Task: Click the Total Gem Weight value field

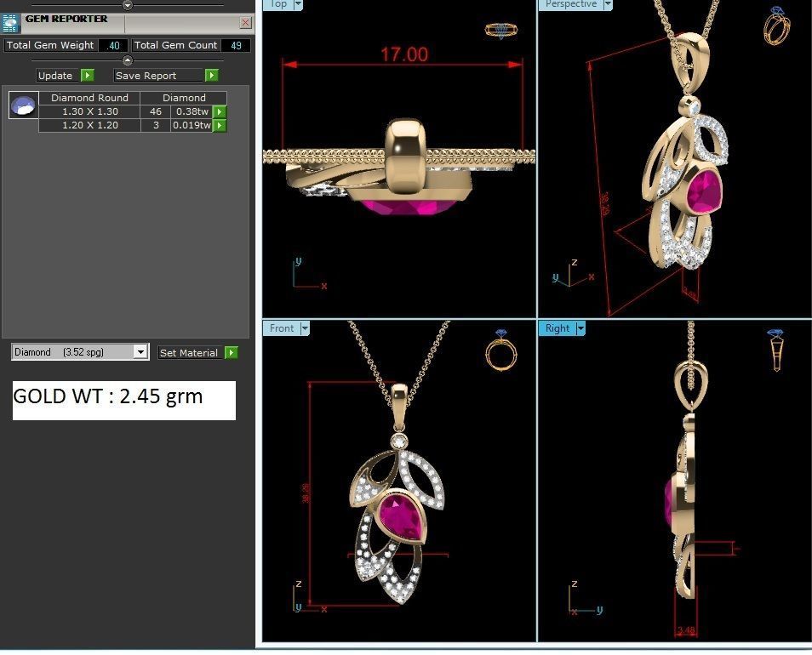Action: tap(113, 46)
